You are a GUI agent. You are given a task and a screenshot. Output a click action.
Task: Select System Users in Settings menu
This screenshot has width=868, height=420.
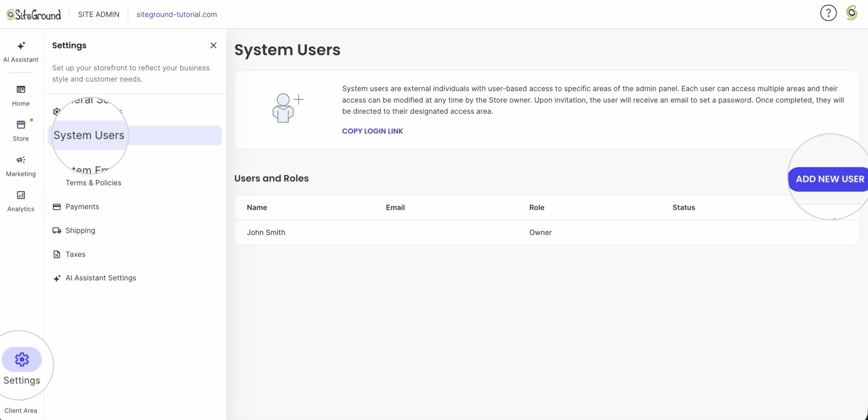(135, 135)
